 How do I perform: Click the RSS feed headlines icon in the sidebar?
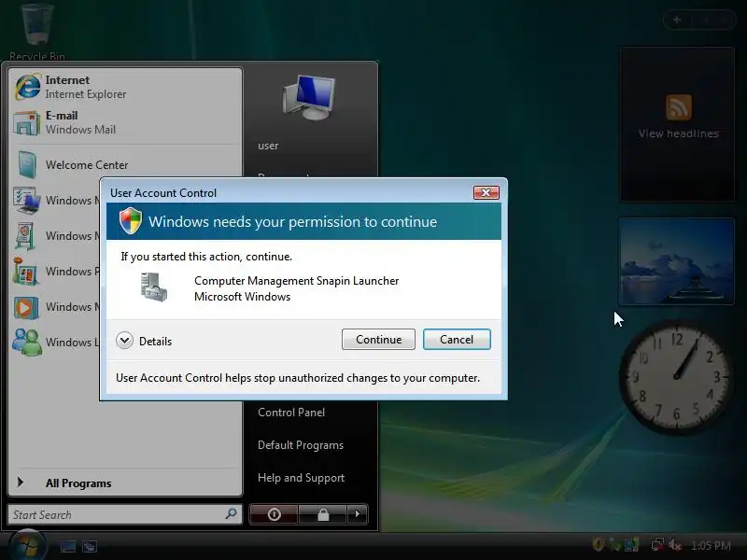coord(679,107)
